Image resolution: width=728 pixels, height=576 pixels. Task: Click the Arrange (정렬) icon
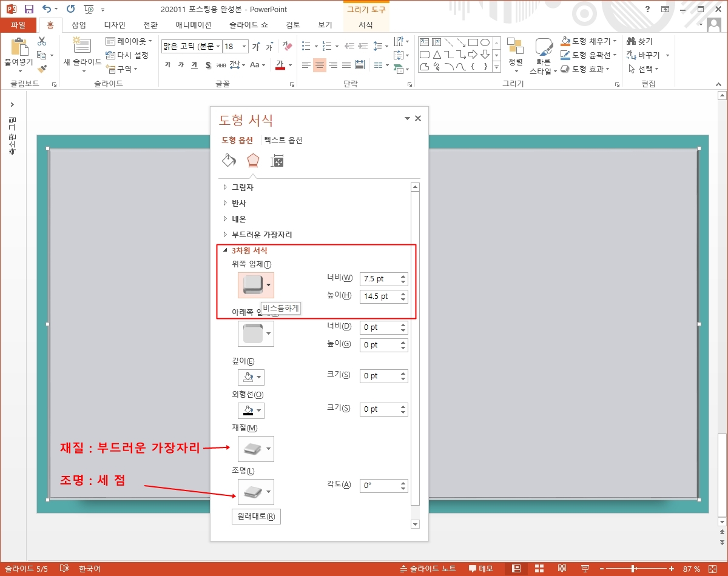click(x=516, y=46)
